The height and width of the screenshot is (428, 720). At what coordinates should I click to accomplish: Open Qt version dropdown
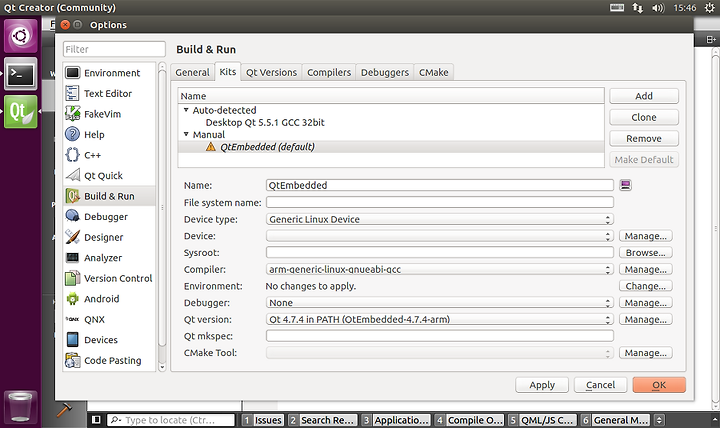pos(440,319)
